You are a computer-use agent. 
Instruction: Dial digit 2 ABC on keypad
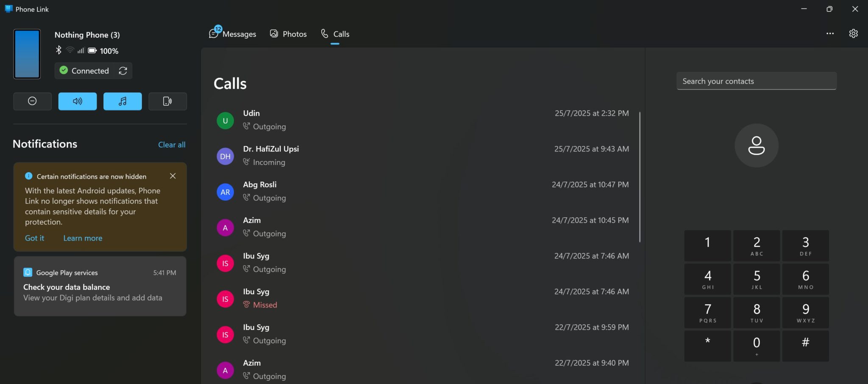pyautogui.click(x=757, y=246)
